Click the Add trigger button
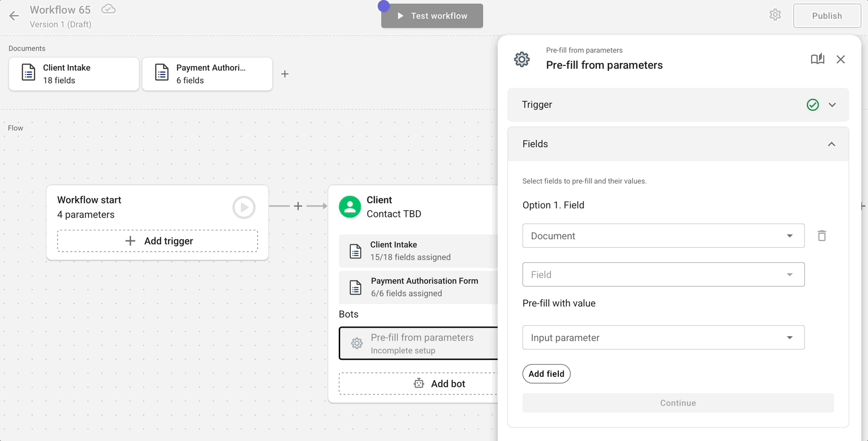 [x=158, y=241]
